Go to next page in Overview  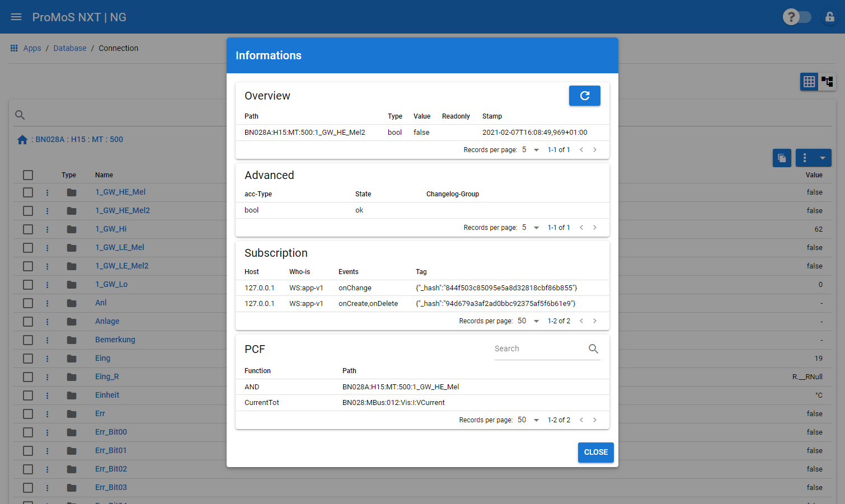coord(595,149)
